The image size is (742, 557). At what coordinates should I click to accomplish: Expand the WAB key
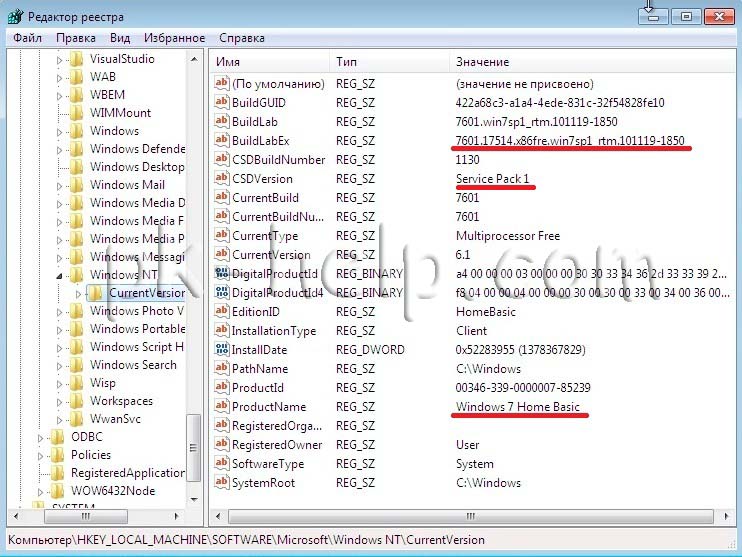pyautogui.click(x=59, y=78)
